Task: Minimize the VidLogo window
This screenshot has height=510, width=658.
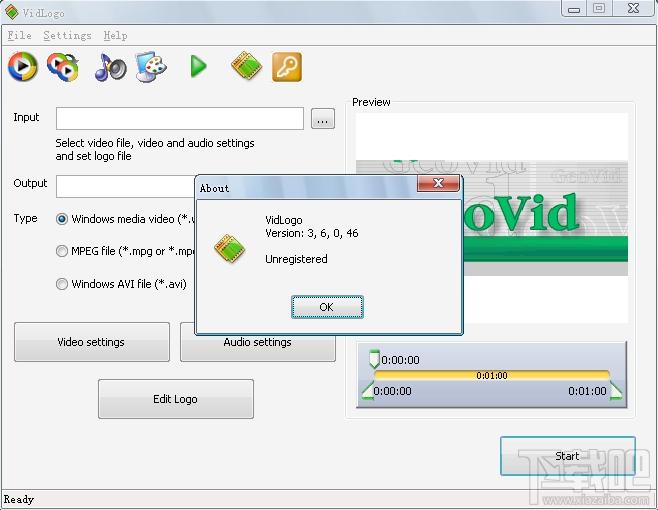Action: click(x=574, y=8)
